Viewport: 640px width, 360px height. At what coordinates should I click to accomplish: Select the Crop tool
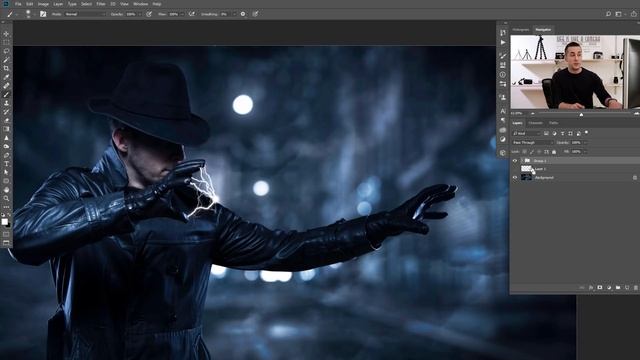click(6, 68)
